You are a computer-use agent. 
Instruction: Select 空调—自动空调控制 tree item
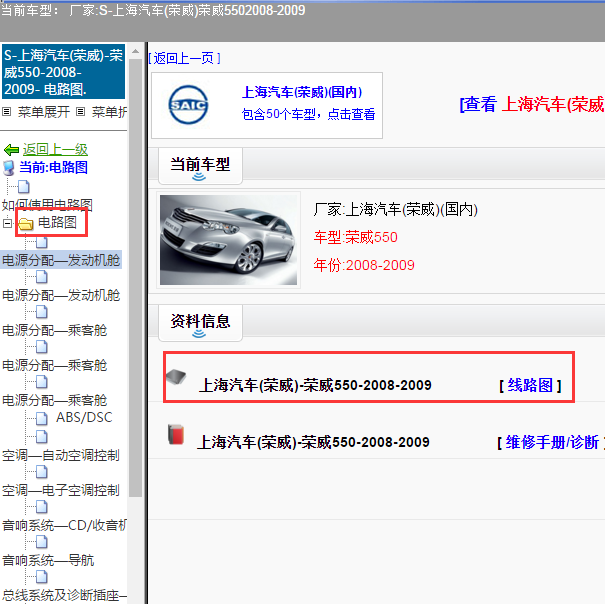pos(61,455)
